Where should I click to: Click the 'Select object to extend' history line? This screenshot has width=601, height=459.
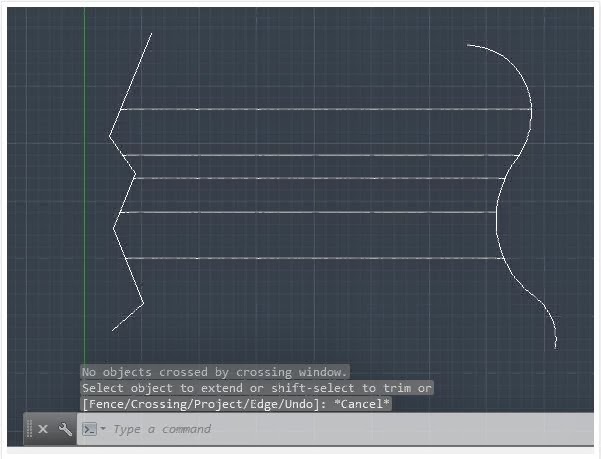[257, 388]
